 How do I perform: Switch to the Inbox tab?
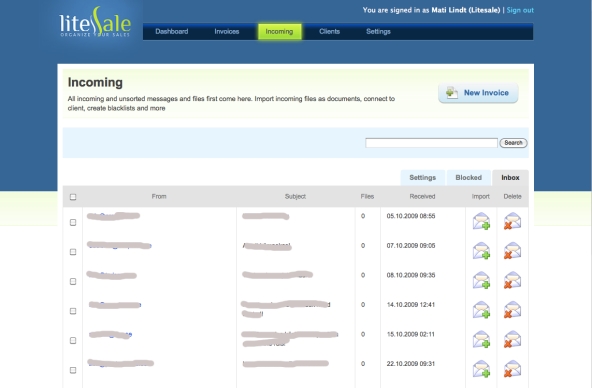click(x=510, y=177)
